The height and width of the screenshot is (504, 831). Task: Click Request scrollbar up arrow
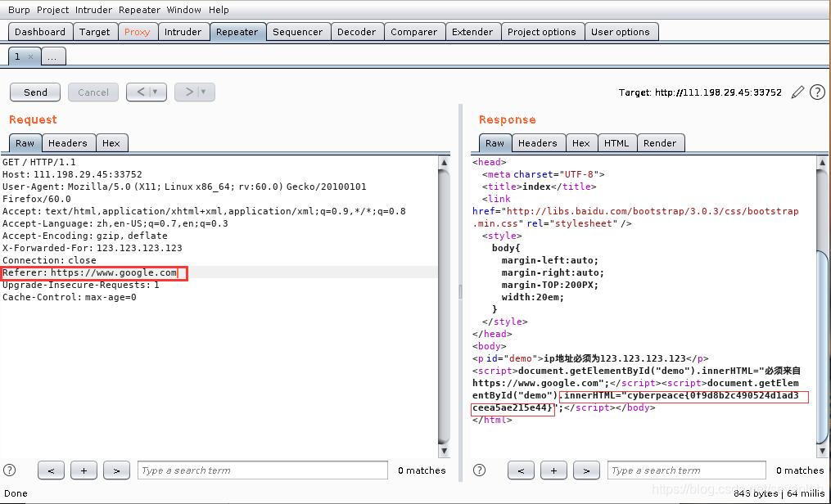tap(444, 163)
